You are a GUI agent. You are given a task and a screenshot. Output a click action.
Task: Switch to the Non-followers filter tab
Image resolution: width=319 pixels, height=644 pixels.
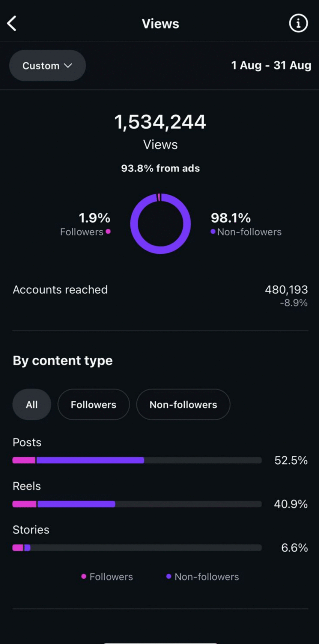[183, 404]
